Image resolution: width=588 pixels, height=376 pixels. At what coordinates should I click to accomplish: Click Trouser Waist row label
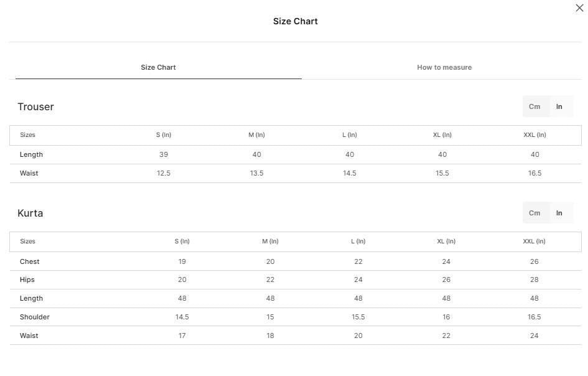tap(29, 173)
